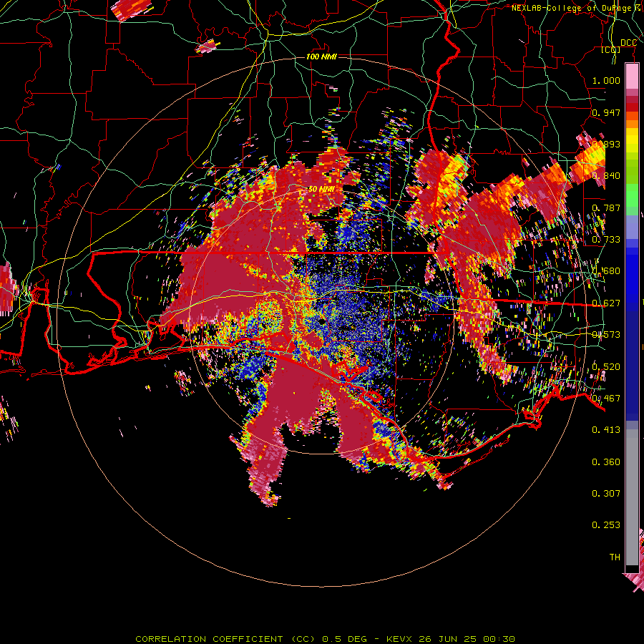Click the KEVX radar site identifier
644x644 pixels.
coord(399,639)
